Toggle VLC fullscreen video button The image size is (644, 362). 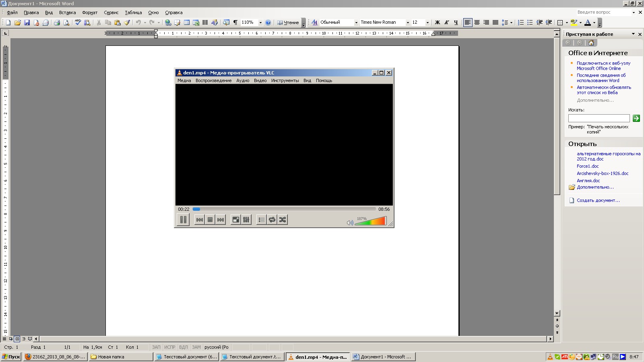236,220
